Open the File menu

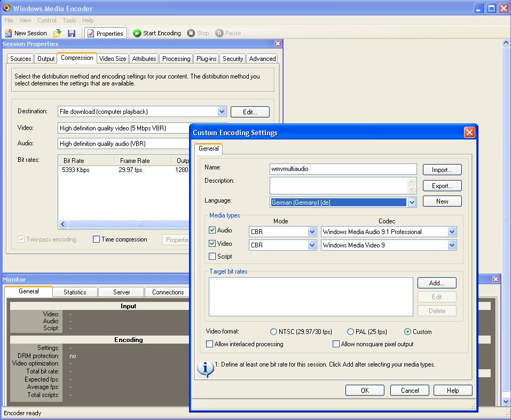point(9,20)
